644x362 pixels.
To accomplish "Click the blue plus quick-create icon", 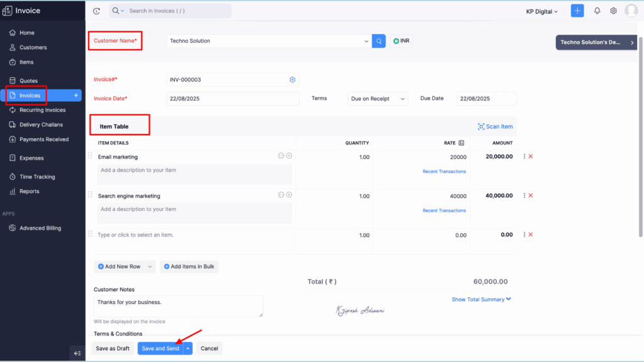I will 577,10.
